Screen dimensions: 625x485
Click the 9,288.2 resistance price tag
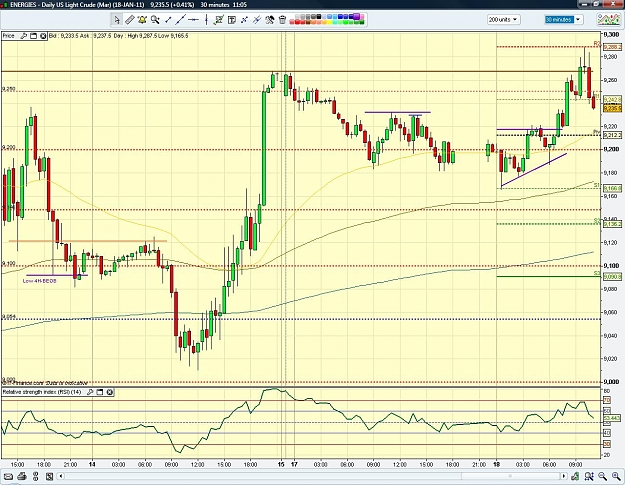pyautogui.click(x=613, y=47)
